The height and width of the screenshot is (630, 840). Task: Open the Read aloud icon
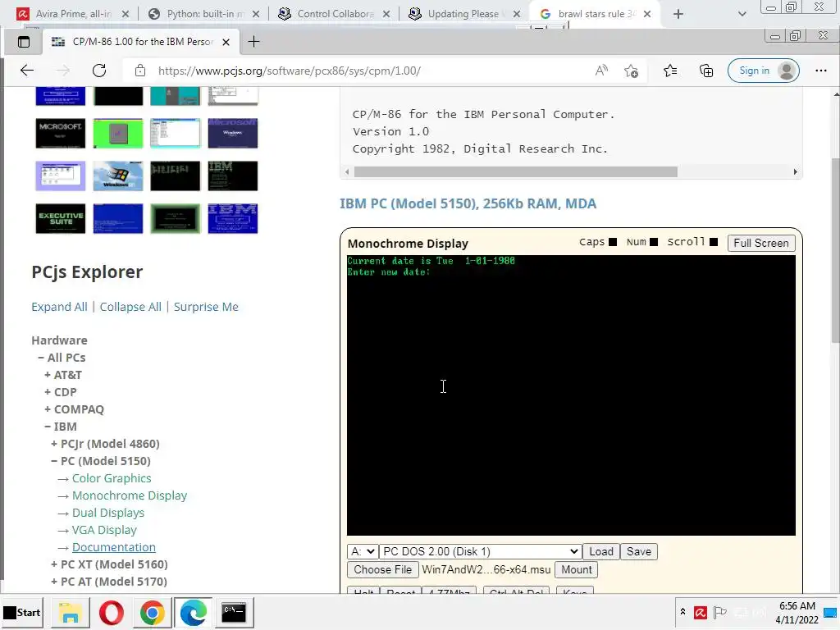point(601,71)
